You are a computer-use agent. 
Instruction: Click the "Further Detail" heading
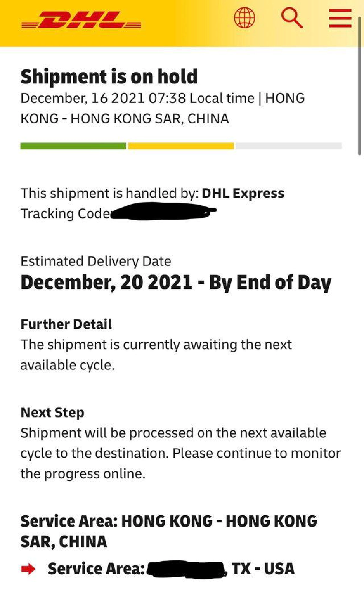click(66, 324)
